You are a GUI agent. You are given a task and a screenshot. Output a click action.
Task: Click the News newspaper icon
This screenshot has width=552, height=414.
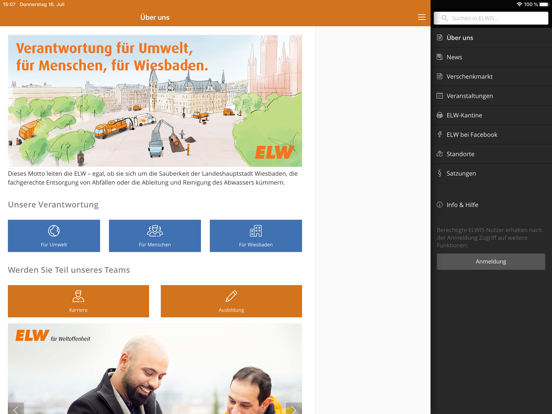[439, 57]
